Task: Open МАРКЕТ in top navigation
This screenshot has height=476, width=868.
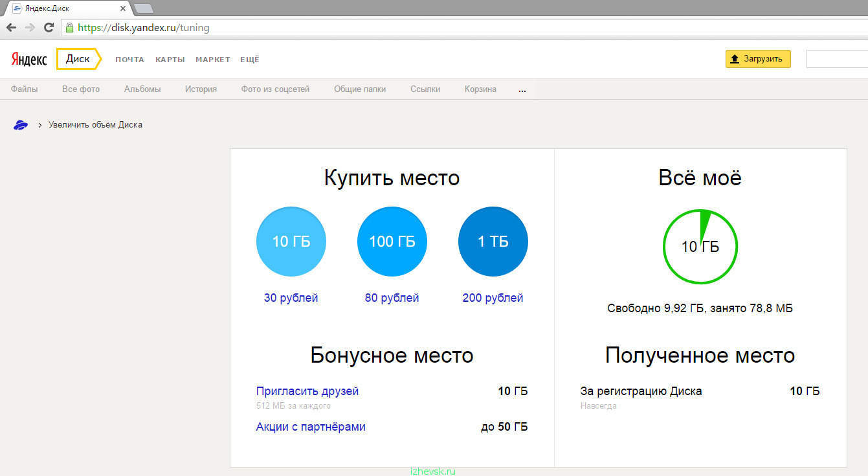Action: (x=213, y=60)
